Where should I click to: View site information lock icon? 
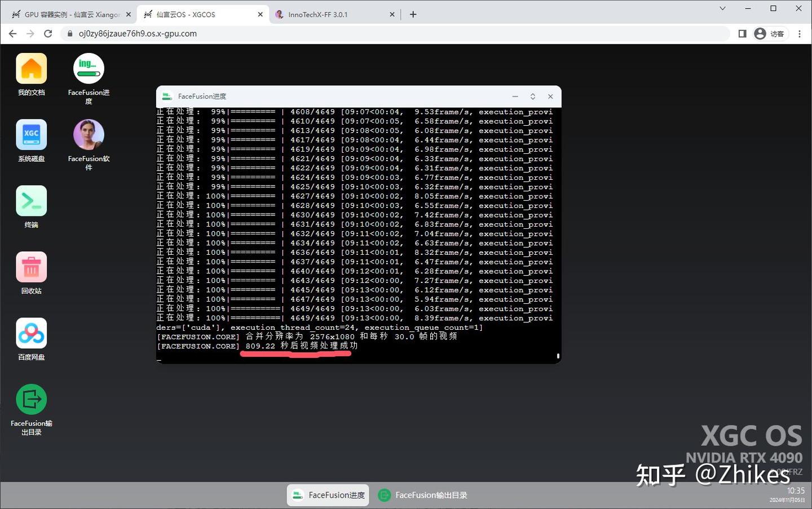(70, 34)
